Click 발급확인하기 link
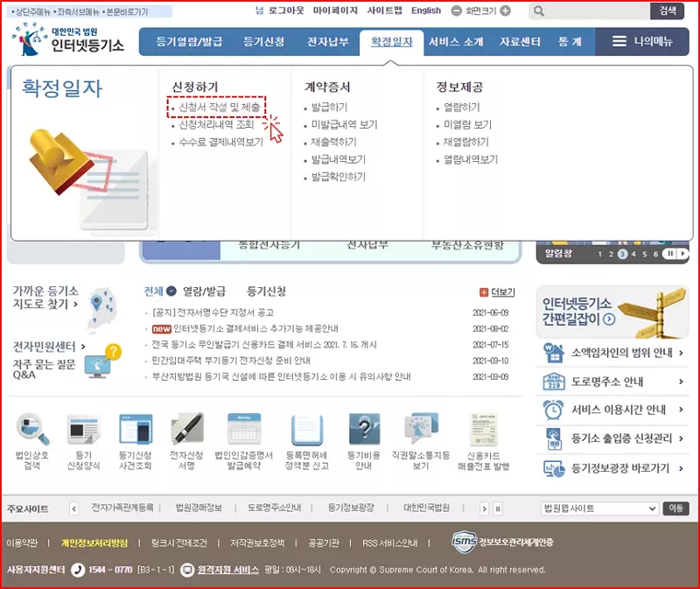This screenshot has width=700, height=589. (338, 177)
